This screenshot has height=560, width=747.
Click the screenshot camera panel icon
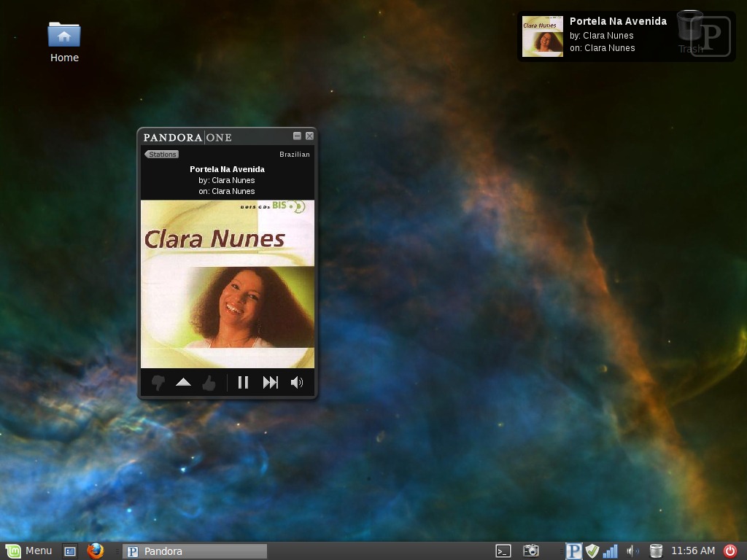pos(531,551)
